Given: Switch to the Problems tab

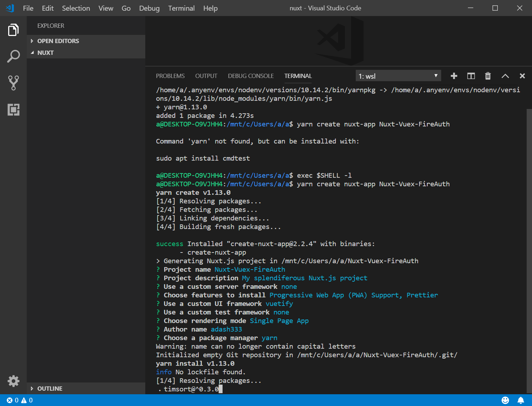Looking at the screenshot, I should [x=170, y=76].
